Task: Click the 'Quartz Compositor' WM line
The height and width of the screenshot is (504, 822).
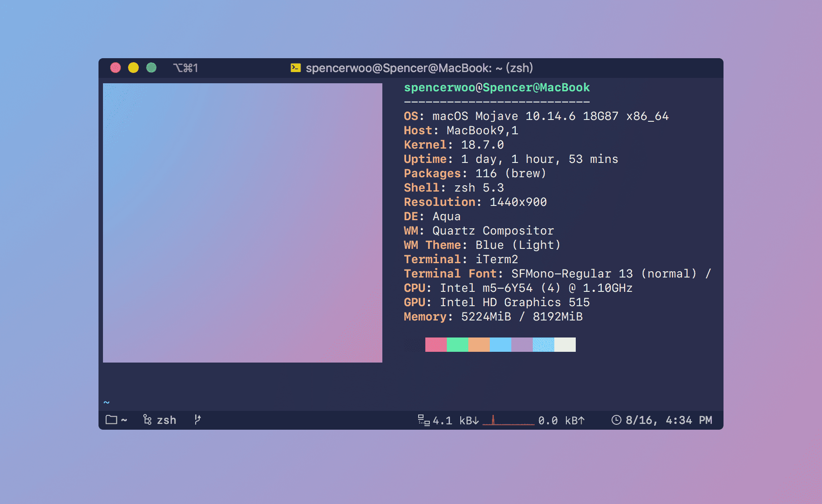Action: tap(479, 231)
